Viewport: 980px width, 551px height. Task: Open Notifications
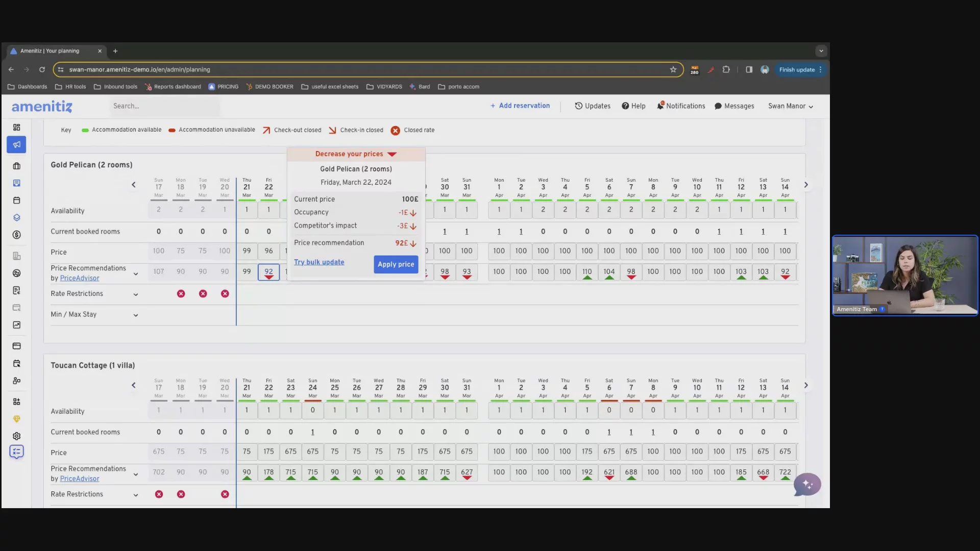pos(681,106)
